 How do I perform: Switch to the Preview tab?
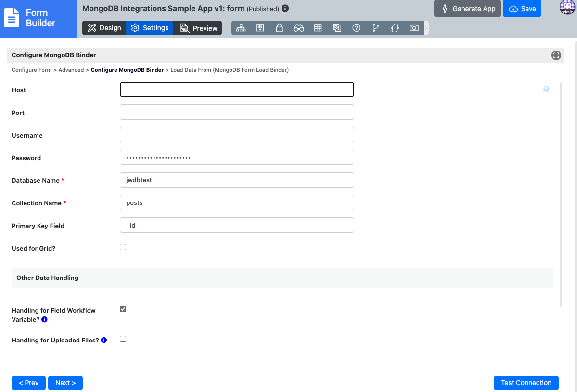point(198,28)
